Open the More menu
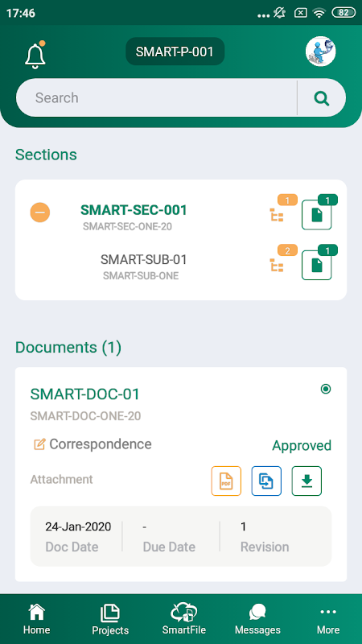362x644 pixels. click(x=328, y=618)
